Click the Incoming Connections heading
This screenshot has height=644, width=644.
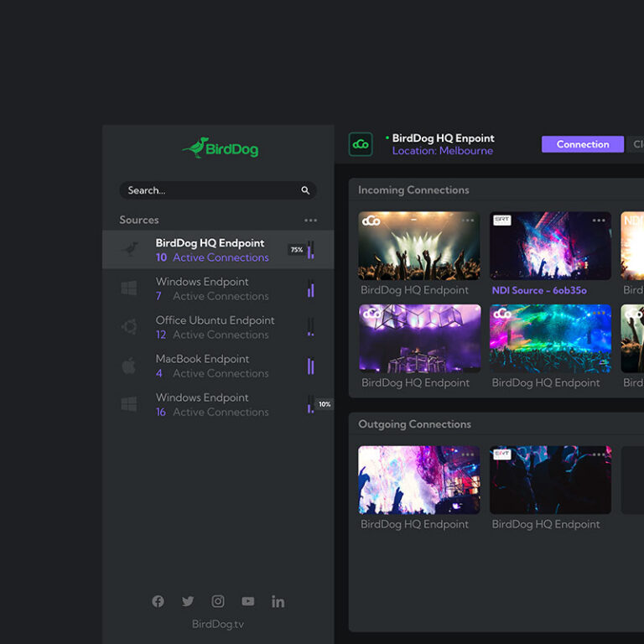click(413, 190)
